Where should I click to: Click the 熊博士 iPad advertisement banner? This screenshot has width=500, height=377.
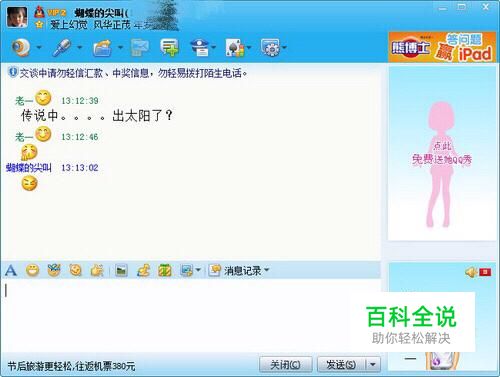coord(442,47)
